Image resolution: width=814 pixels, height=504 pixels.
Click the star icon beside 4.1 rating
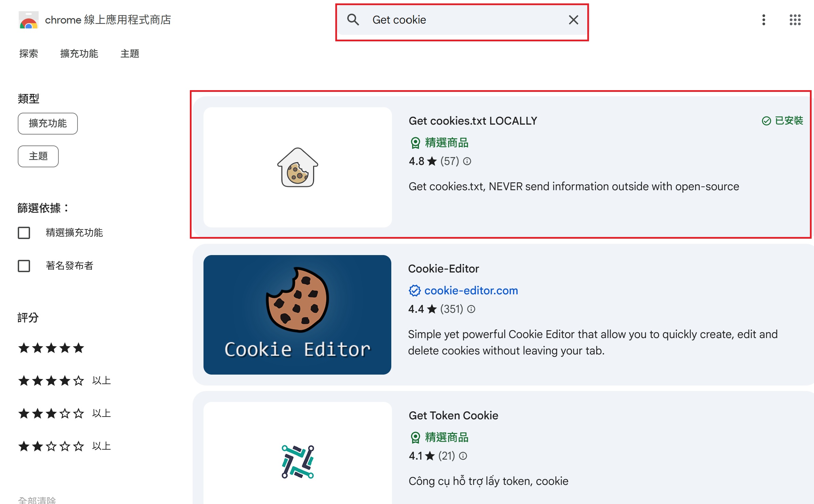430,456
